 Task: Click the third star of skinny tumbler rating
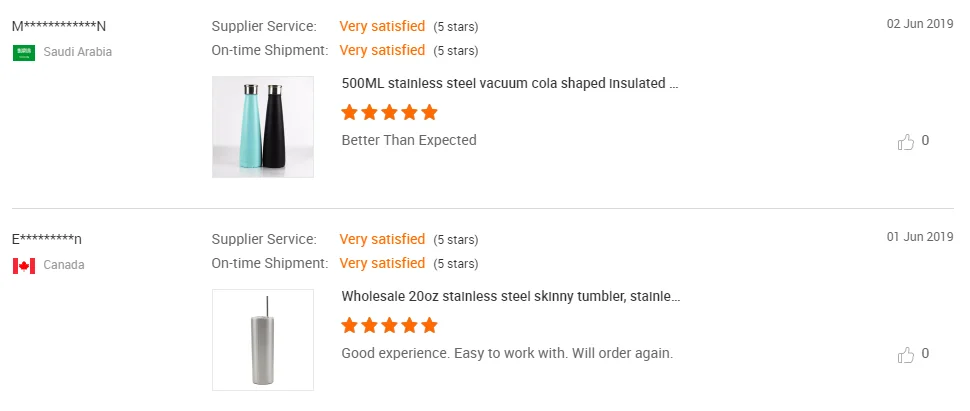click(x=389, y=325)
